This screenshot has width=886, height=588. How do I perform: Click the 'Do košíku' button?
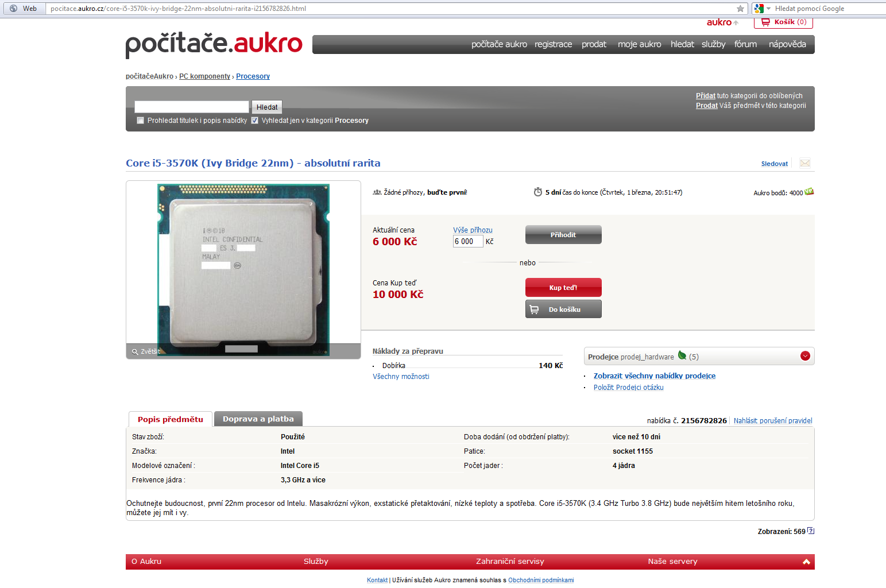[x=563, y=309]
